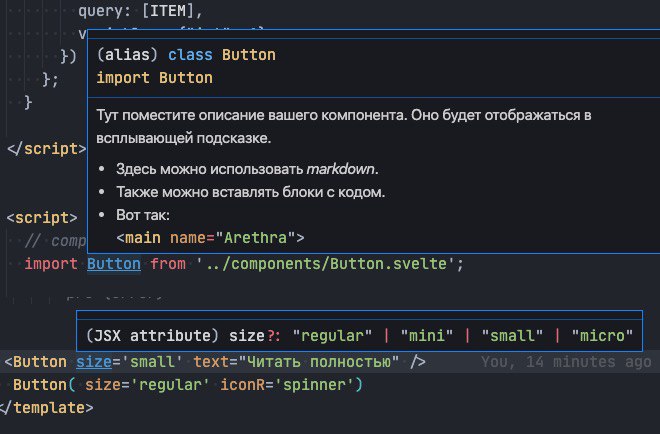
Task: Click the 'You, 14 minutes ago' blame annotation
Action: 566,362
